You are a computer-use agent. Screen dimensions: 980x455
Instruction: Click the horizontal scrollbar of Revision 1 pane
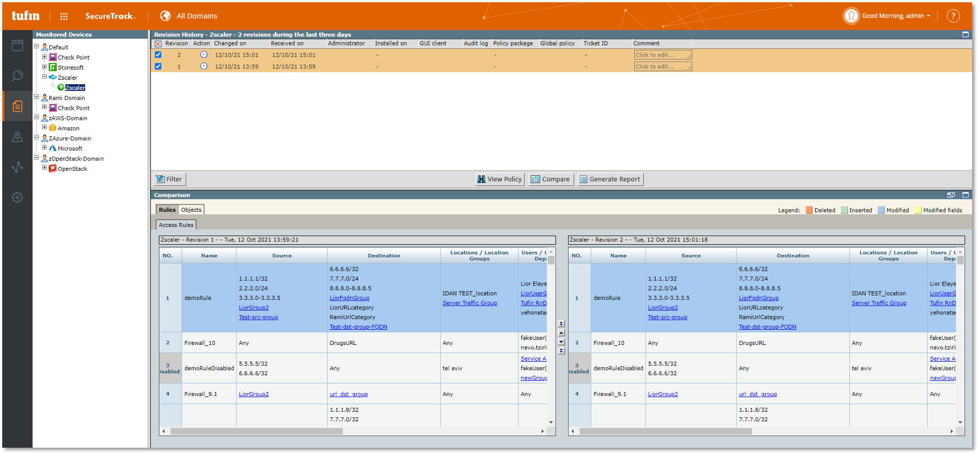[x=257, y=431]
